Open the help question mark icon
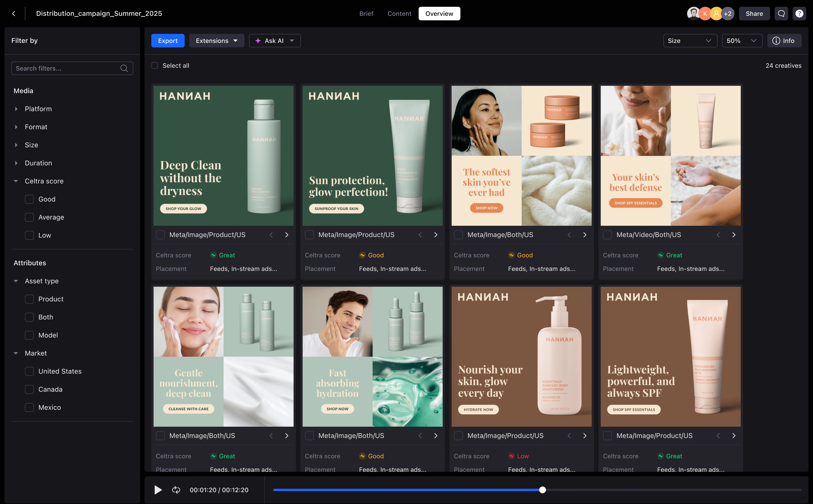813x504 pixels. point(799,14)
